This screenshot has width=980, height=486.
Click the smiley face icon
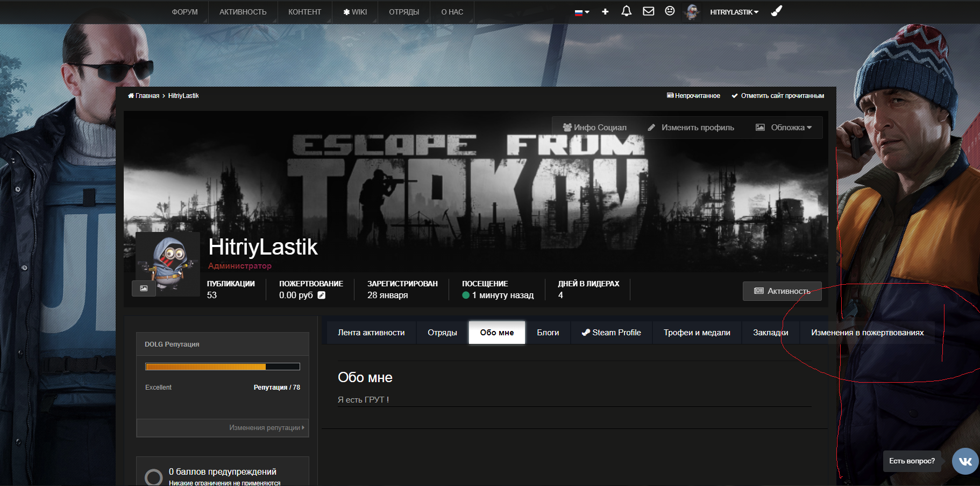tap(670, 11)
